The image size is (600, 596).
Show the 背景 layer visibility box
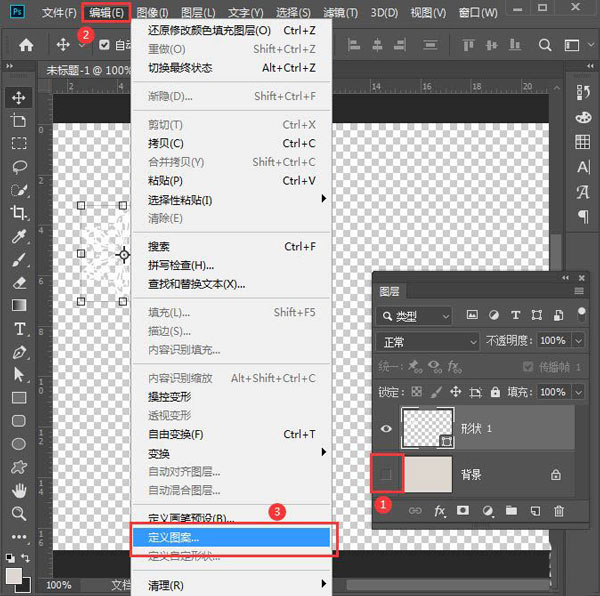click(x=386, y=474)
